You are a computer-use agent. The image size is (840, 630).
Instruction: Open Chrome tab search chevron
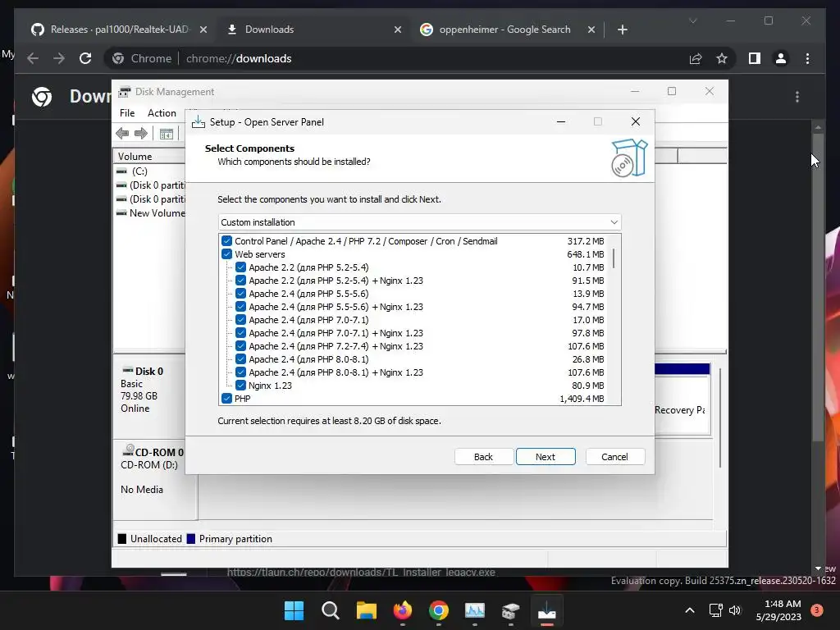click(x=692, y=21)
